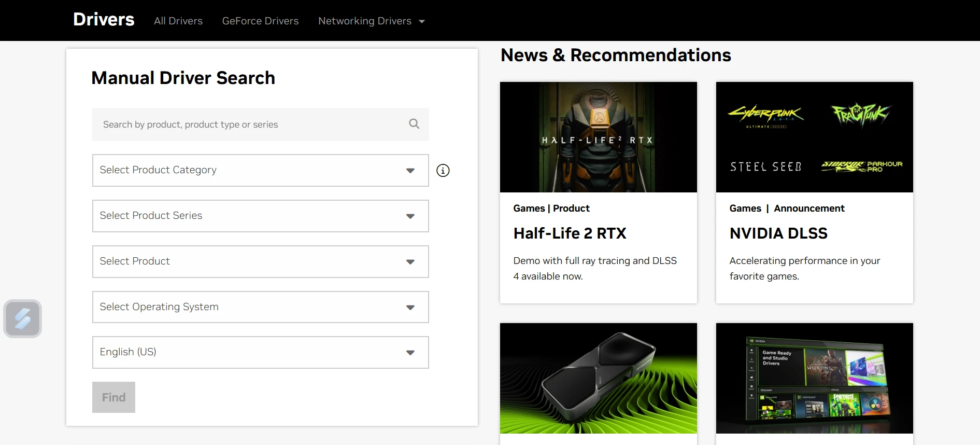Expand the Select Operating System dropdown
The height and width of the screenshot is (445, 980).
(261, 307)
